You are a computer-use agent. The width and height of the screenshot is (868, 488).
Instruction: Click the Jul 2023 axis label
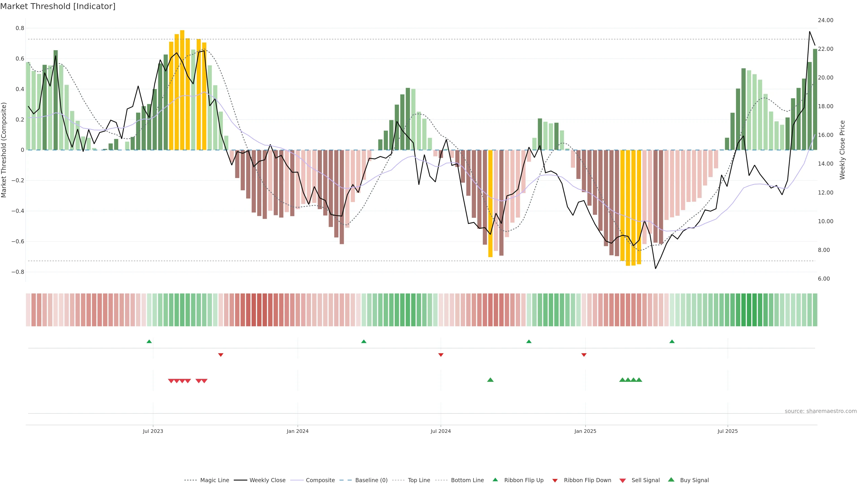tap(153, 431)
